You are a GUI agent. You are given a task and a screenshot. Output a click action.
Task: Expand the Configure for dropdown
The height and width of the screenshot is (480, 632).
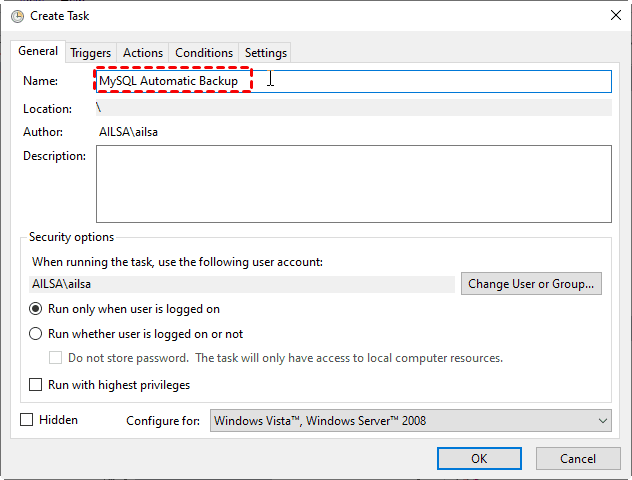pos(411,421)
